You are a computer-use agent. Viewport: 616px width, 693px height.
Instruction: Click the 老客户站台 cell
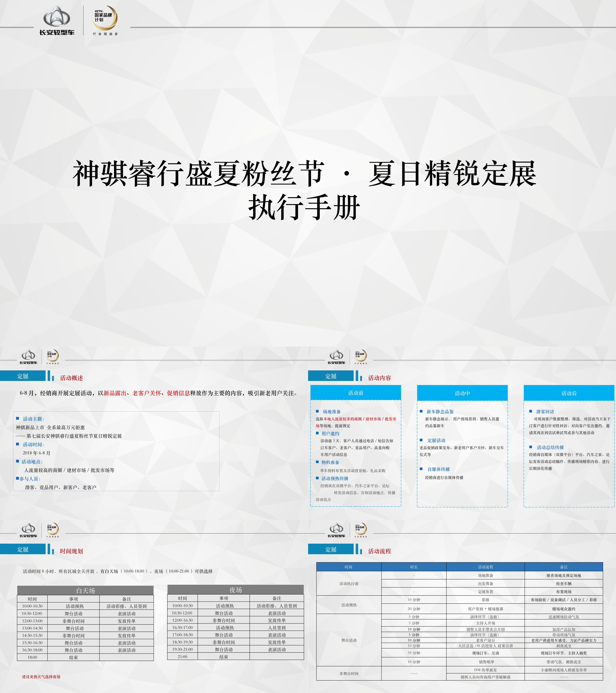click(485, 640)
